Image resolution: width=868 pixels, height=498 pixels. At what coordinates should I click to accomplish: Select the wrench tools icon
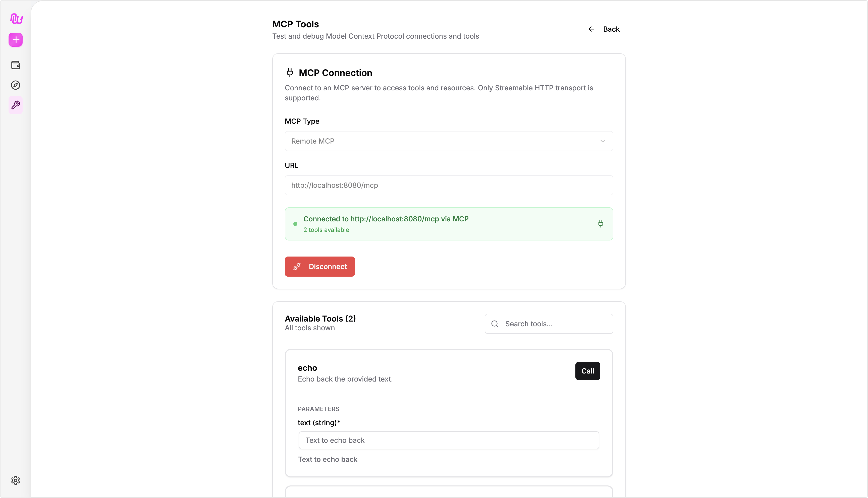(16, 105)
